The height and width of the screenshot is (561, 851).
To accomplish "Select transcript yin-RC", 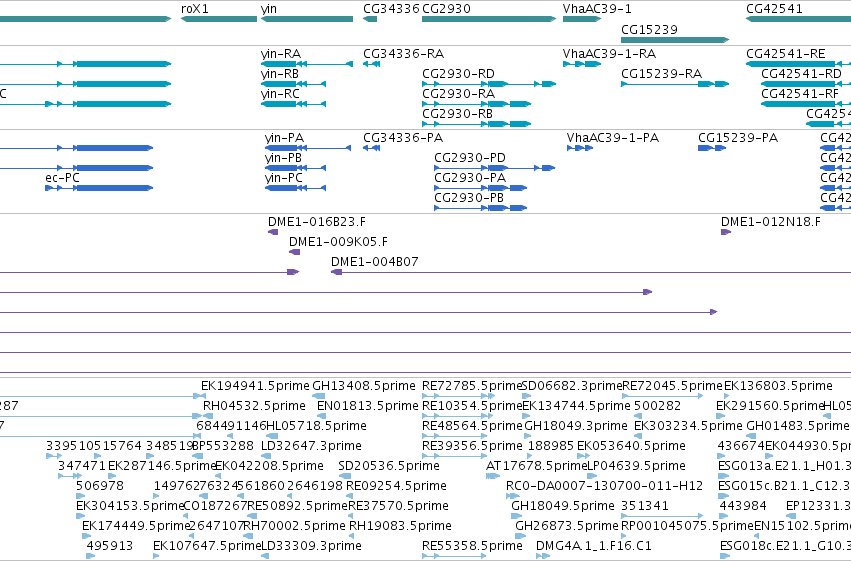I will click(294, 104).
